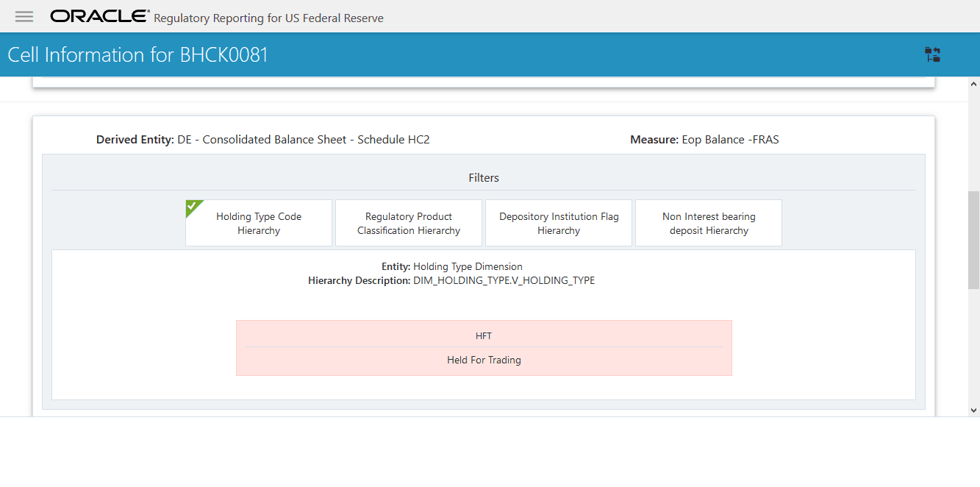Click the green checkmark on Holding Type filter
This screenshot has height=487, width=980.
coord(191,208)
